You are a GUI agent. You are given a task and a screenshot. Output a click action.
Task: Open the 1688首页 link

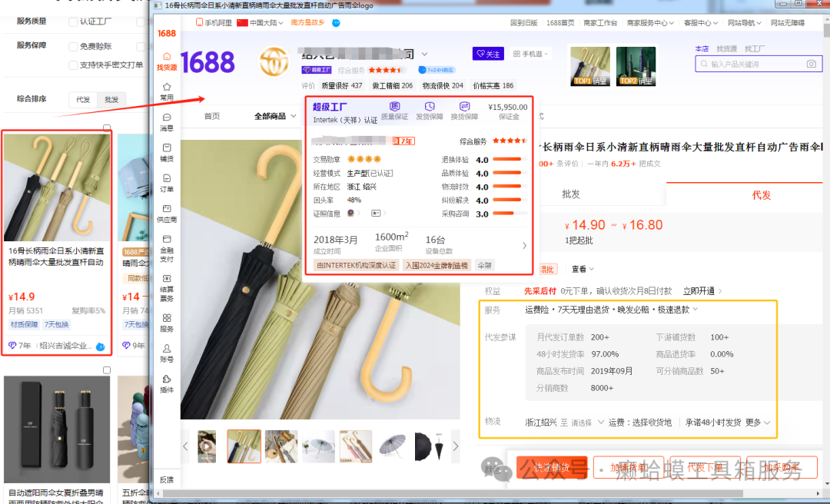click(x=560, y=23)
